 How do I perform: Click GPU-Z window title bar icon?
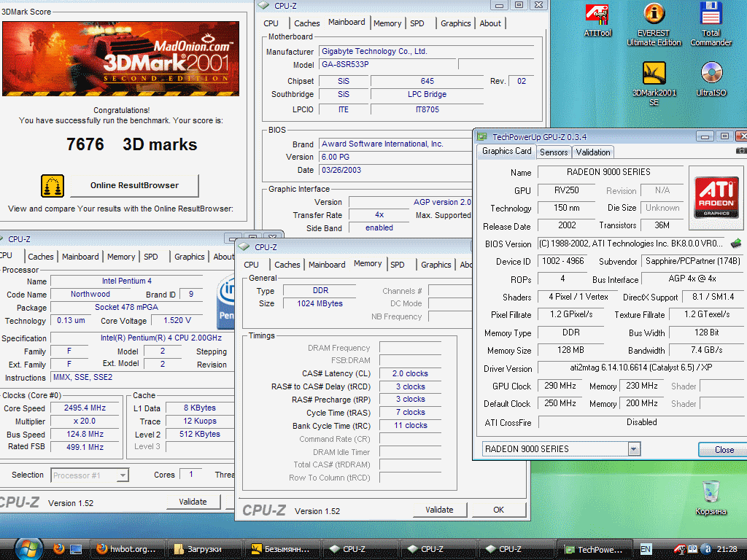click(481, 136)
